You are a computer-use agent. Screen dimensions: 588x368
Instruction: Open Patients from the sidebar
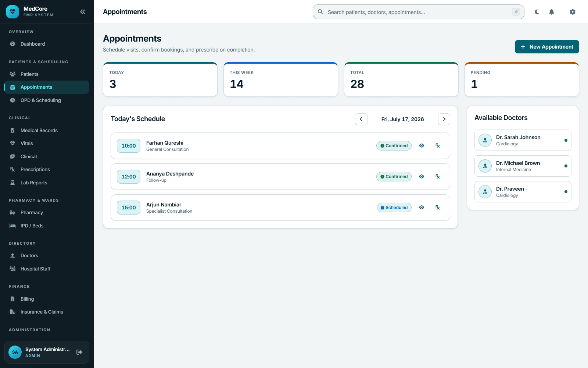coord(47,74)
